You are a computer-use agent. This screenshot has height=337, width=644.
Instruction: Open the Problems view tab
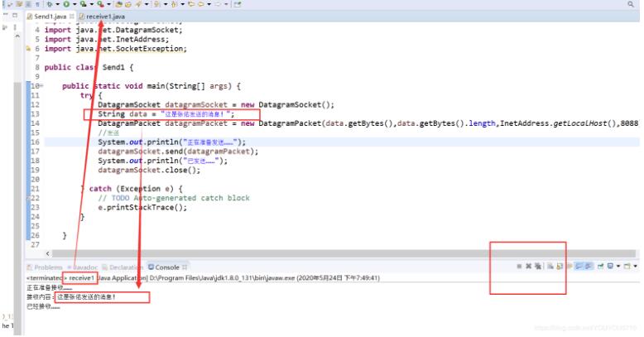click(45, 267)
